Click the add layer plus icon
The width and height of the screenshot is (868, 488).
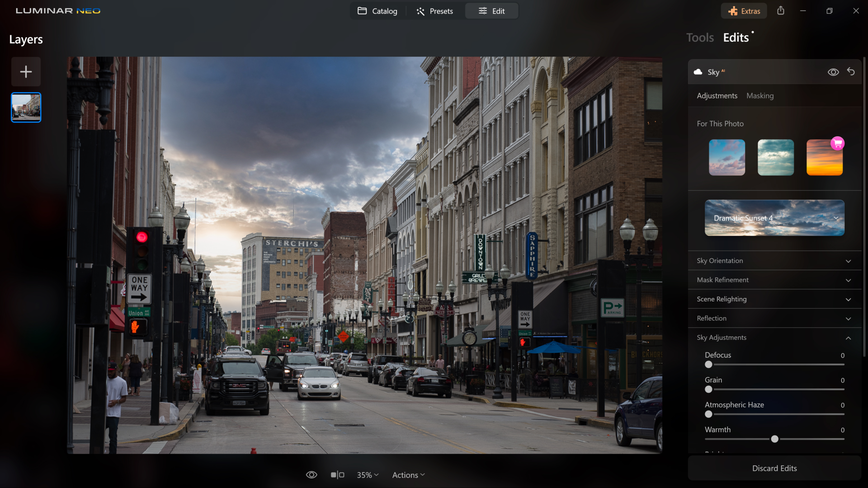point(26,71)
